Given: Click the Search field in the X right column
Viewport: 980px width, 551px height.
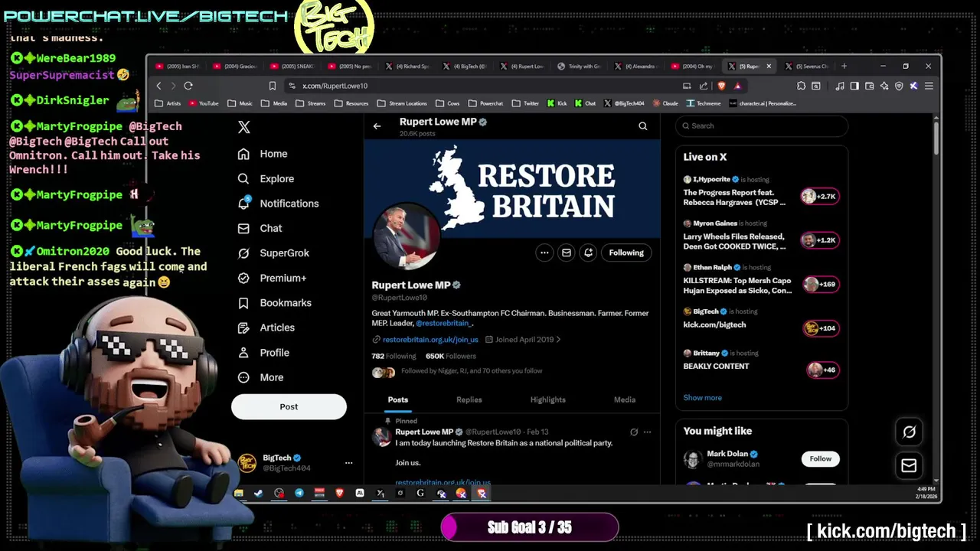Looking at the screenshot, I should pyautogui.click(x=762, y=126).
